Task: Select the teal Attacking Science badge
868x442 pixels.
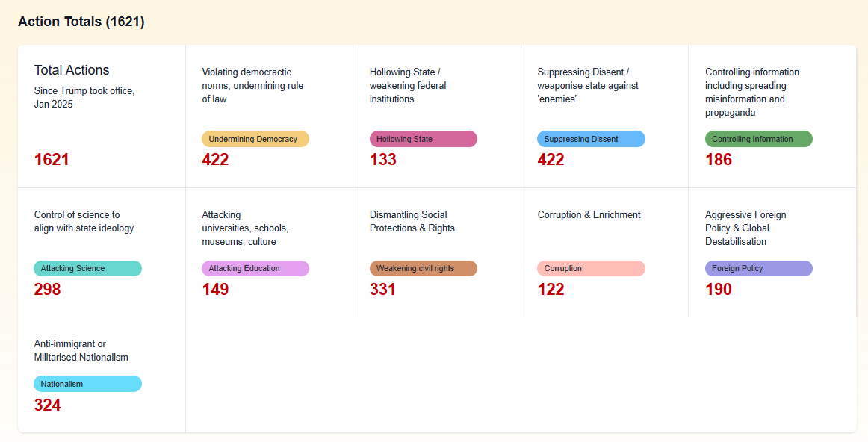Action: click(x=87, y=268)
